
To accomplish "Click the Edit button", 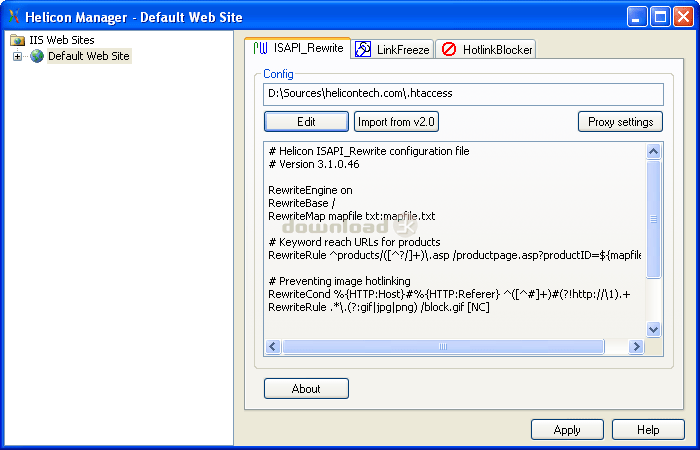I will pyautogui.click(x=306, y=122).
